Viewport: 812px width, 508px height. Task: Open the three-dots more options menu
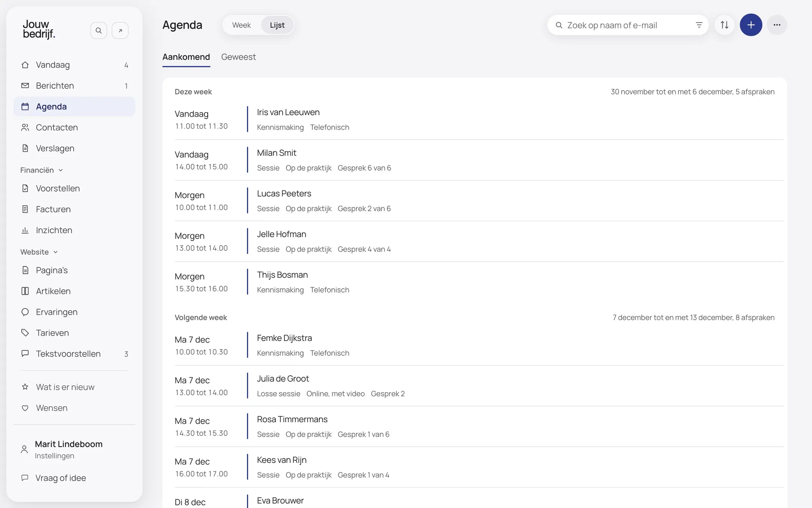777,25
